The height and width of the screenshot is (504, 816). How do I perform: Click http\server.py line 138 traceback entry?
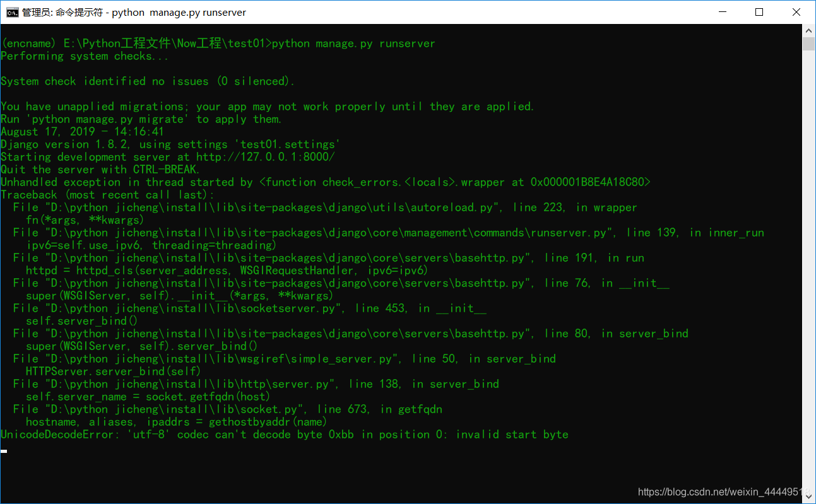pyautogui.click(x=256, y=384)
